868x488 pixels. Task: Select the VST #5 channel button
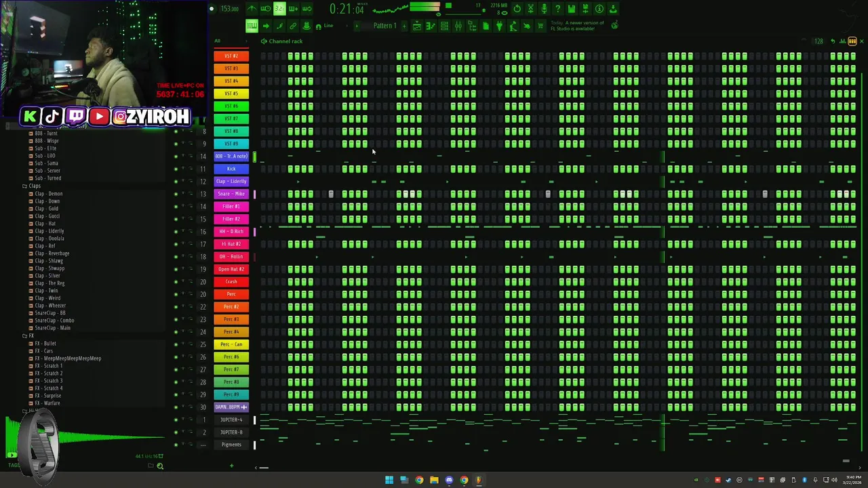[231, 94]
